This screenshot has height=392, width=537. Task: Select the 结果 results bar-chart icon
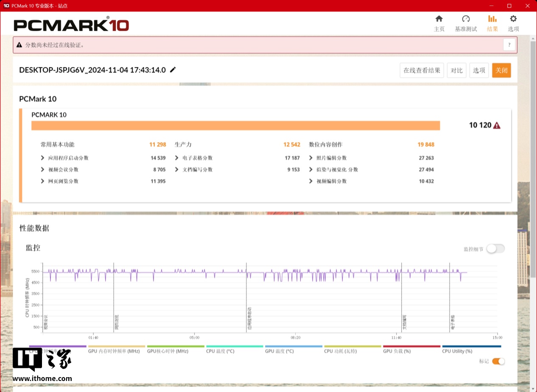click(x=492, y=19)
